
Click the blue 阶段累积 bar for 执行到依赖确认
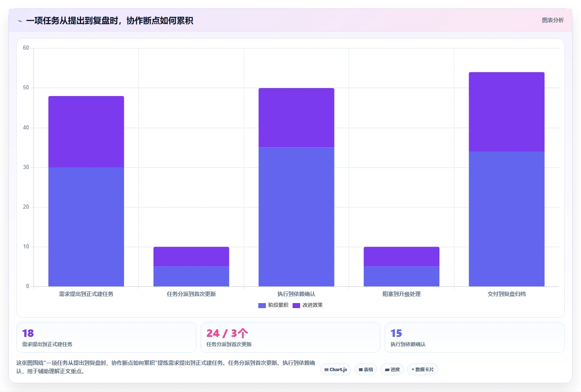point(296,217)
